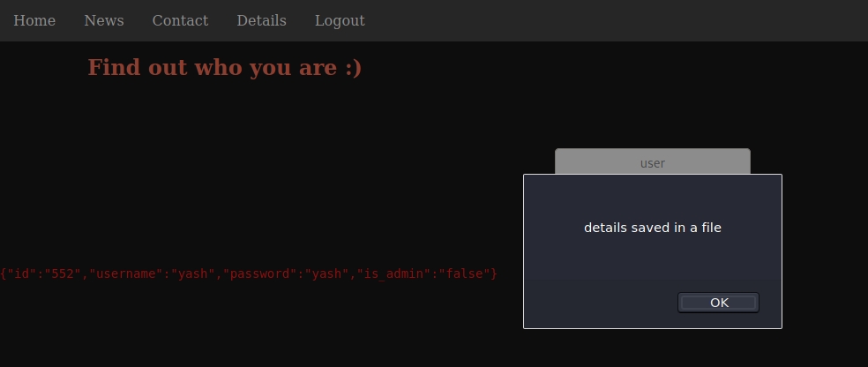
Task: Log out using the Logout link
Action: click(340, 20)
